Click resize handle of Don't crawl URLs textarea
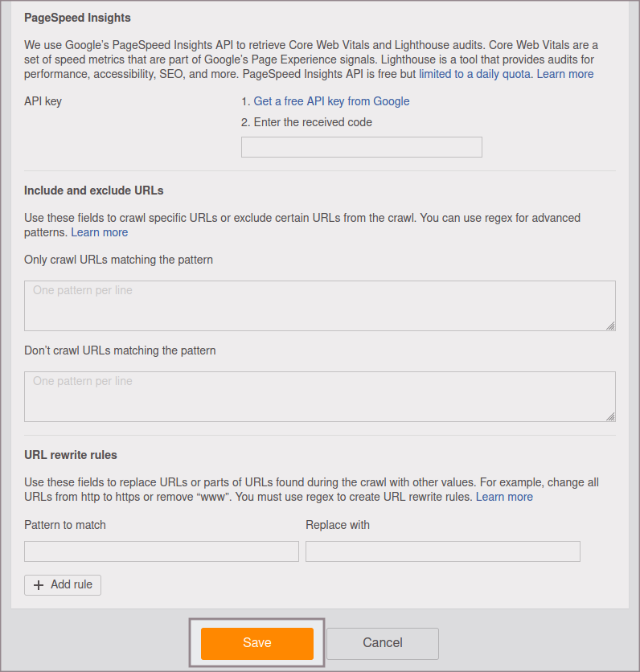The image size is (640, 672). point(610,416)
